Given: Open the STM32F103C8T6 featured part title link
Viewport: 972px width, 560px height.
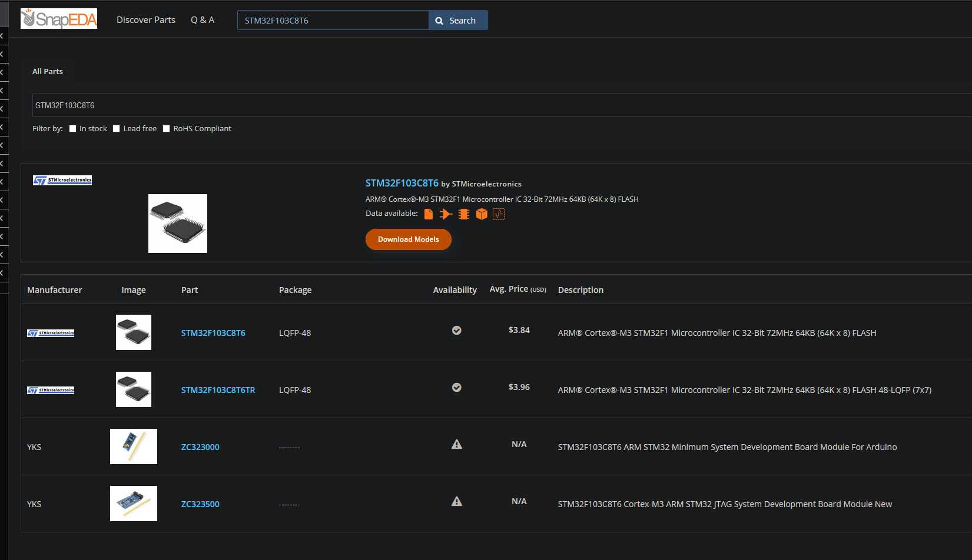Looking at the screenshot, I should point(402,183).
